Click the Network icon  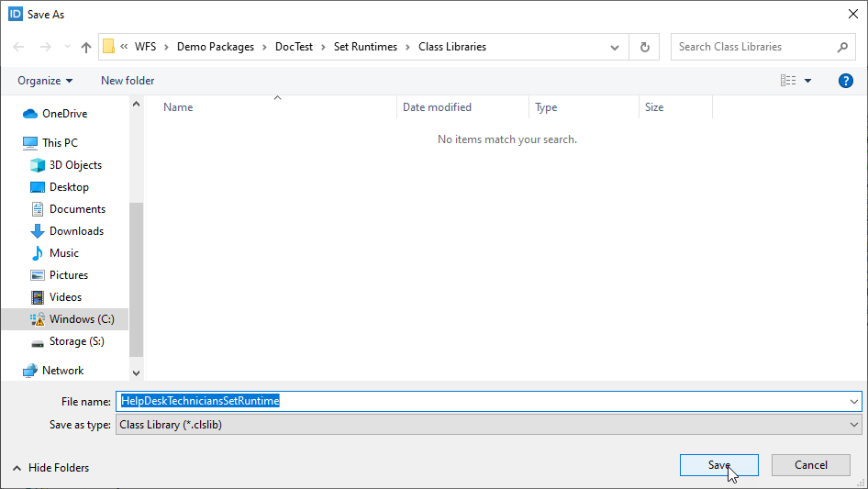30,371
